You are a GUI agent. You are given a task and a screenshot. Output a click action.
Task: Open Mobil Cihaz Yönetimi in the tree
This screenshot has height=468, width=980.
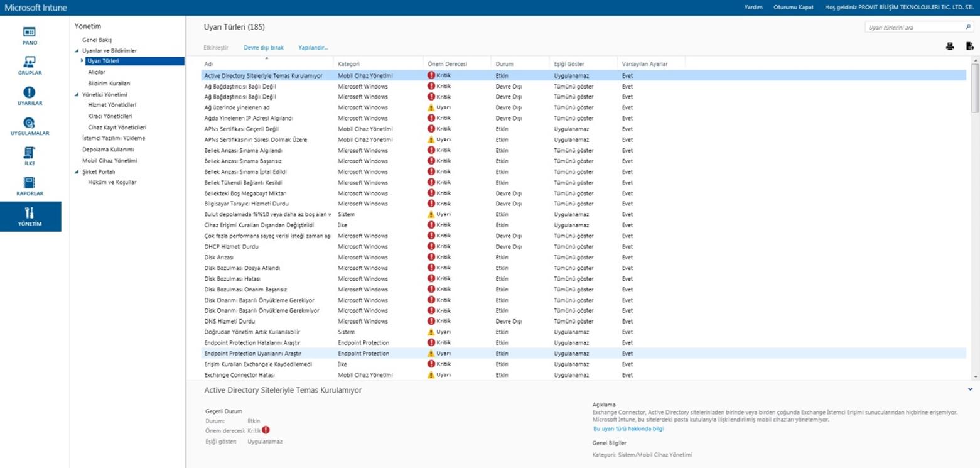(x=110, y=160)
